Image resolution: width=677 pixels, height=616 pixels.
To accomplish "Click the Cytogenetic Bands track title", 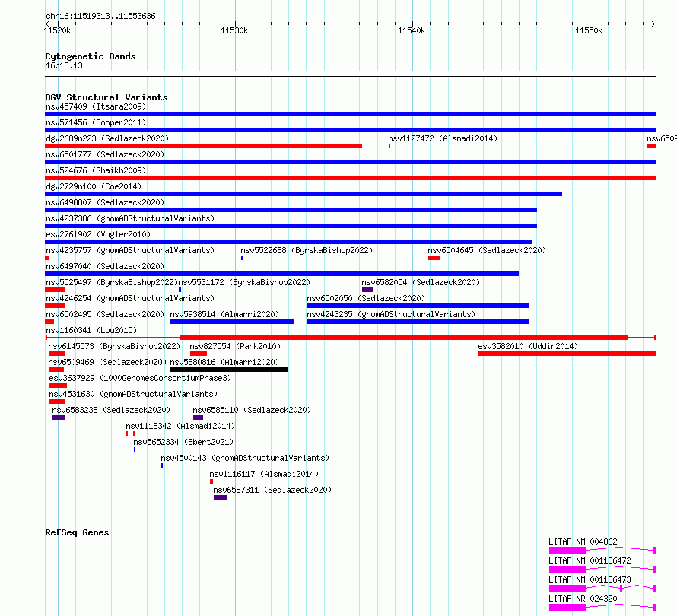I will tap(91, 56).
